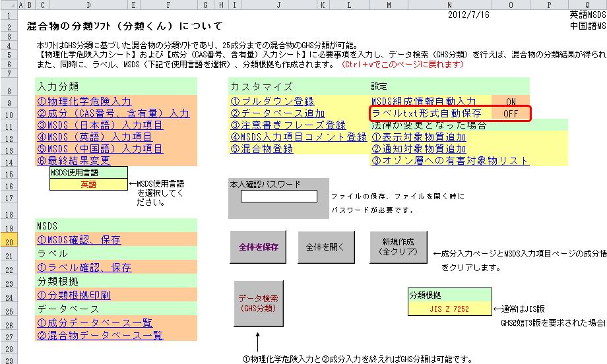This screenshot has height=364, width=607.
Task: Open ②成分（CAS番号、含有量）入力 link
Action: click(x=113, y=113)
